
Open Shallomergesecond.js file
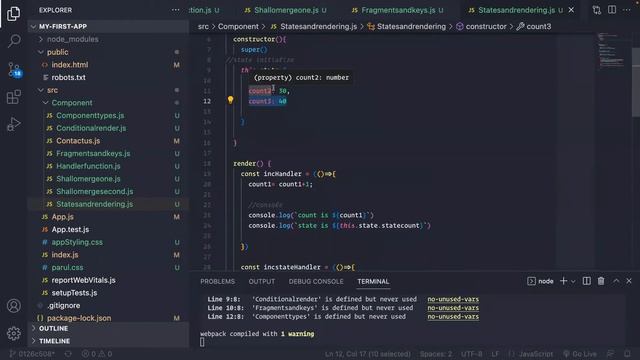(x=95, y=191)
